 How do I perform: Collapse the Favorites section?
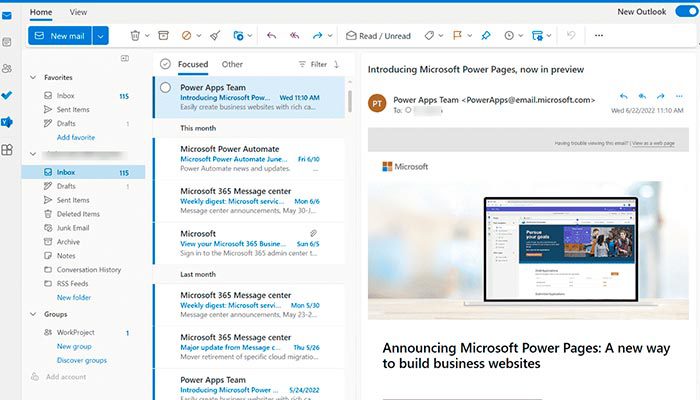[x=35, y=77]
